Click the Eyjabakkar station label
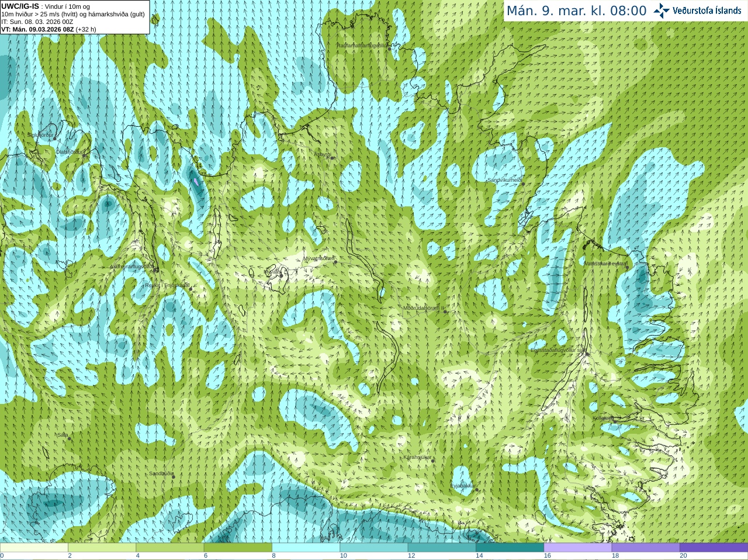This screenshot has width=748, height=560. pyautogui.click(x=462, y=486)
